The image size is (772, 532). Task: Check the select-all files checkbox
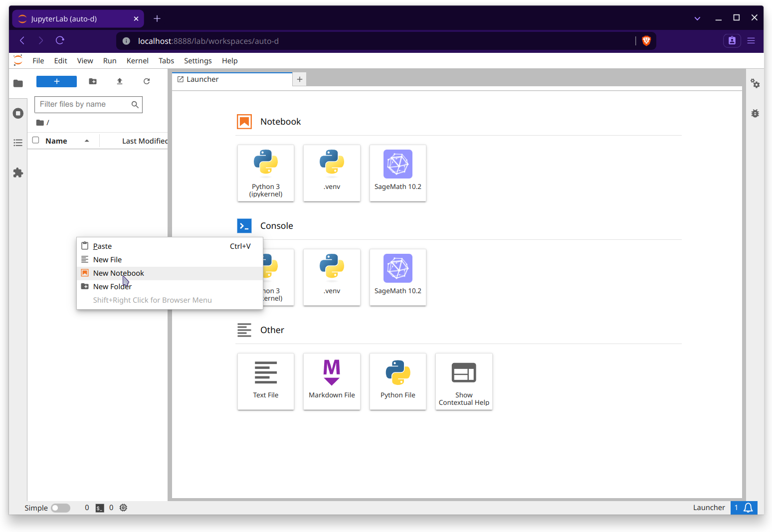click(36, 141)
